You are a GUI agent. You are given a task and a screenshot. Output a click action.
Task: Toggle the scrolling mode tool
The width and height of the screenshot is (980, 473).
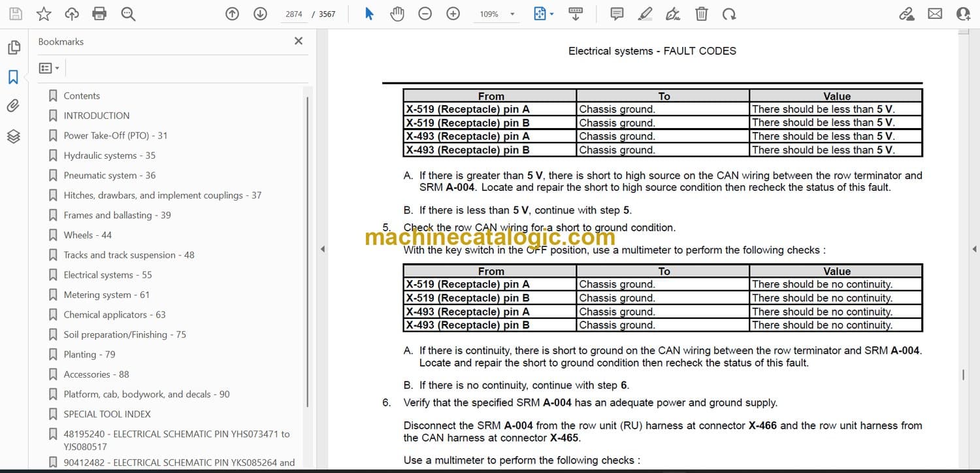pos(576,14)
